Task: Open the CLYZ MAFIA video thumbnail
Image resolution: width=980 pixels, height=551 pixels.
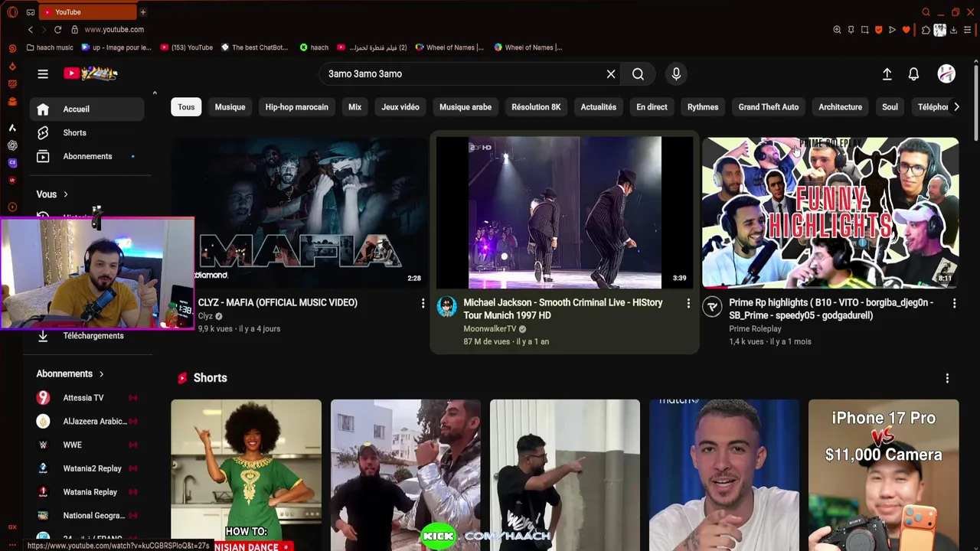Action: [x=299, y=213]
